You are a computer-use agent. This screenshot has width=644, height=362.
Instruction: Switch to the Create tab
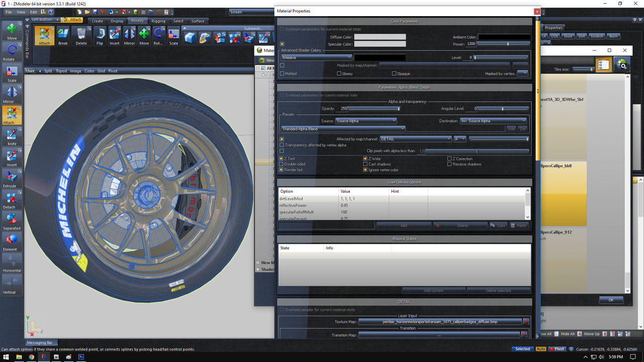tap(98, 21)
